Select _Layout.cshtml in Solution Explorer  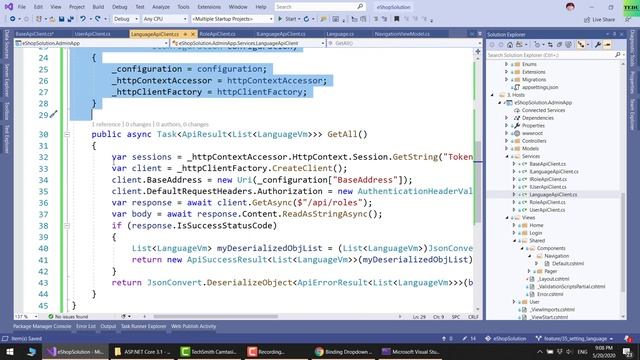(553, 279)
